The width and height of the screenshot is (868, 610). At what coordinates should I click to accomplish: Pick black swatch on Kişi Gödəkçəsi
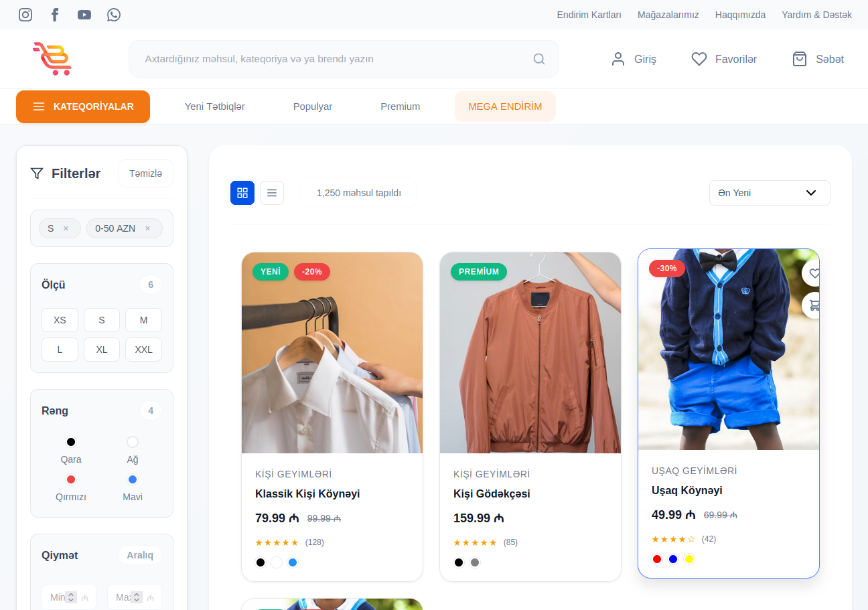tap(459, 562)
